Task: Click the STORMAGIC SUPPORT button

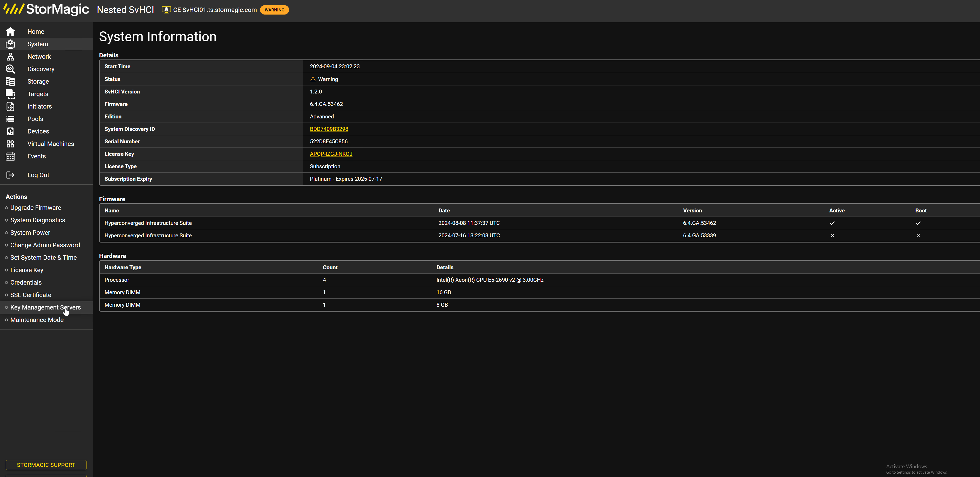Action: tap(46, 465)
